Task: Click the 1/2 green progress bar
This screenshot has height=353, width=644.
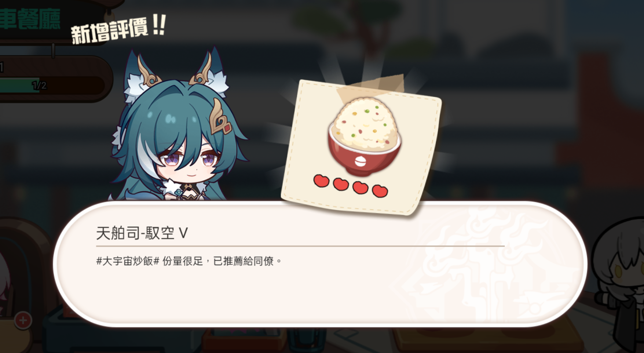Action: coord(52,85)
